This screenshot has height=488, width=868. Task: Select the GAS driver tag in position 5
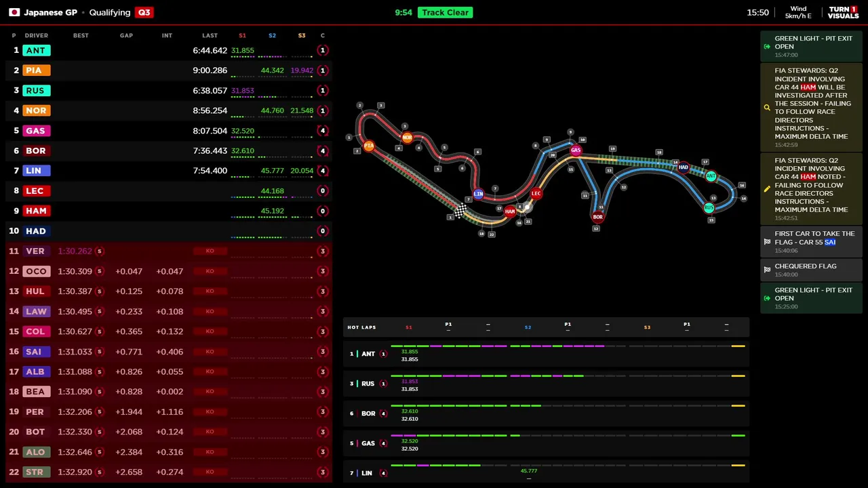[35, 131]
